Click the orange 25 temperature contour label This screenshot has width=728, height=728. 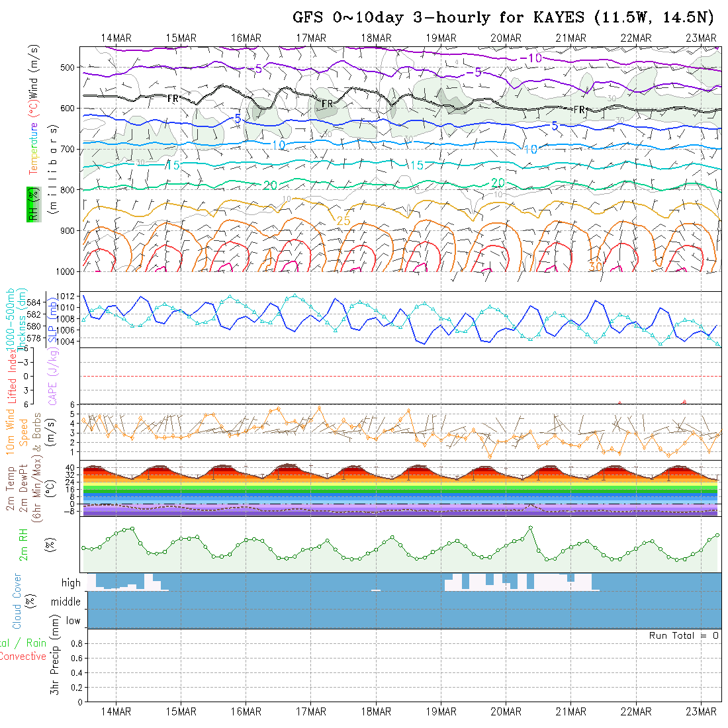(x=343, y=220)
